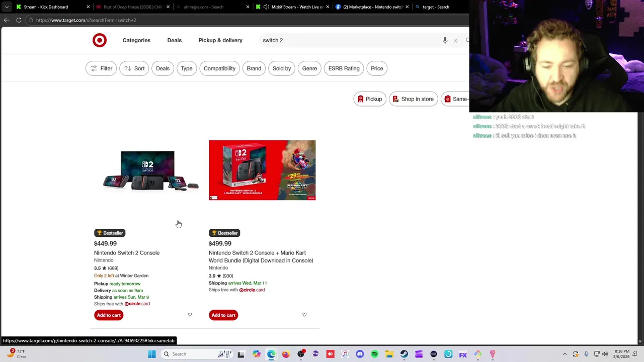644x362 pixels.
Task: Click Windows taskbar Search box
Action: [x=196, y=354]
